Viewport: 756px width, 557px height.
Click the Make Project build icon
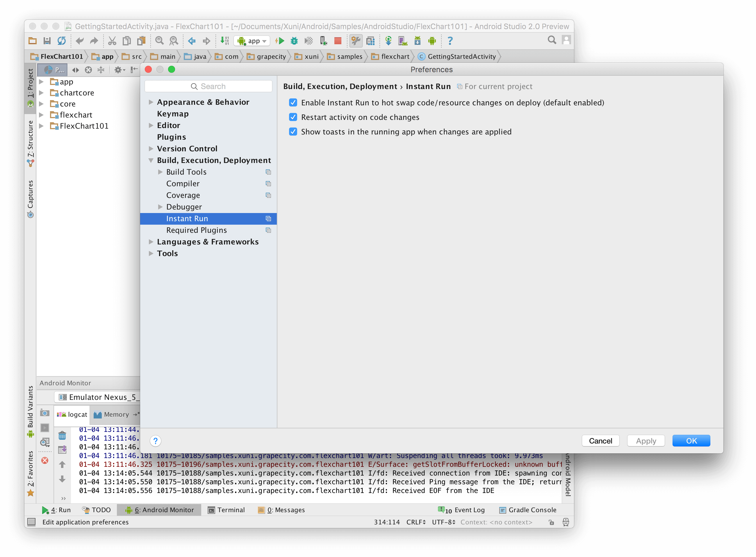224,41
